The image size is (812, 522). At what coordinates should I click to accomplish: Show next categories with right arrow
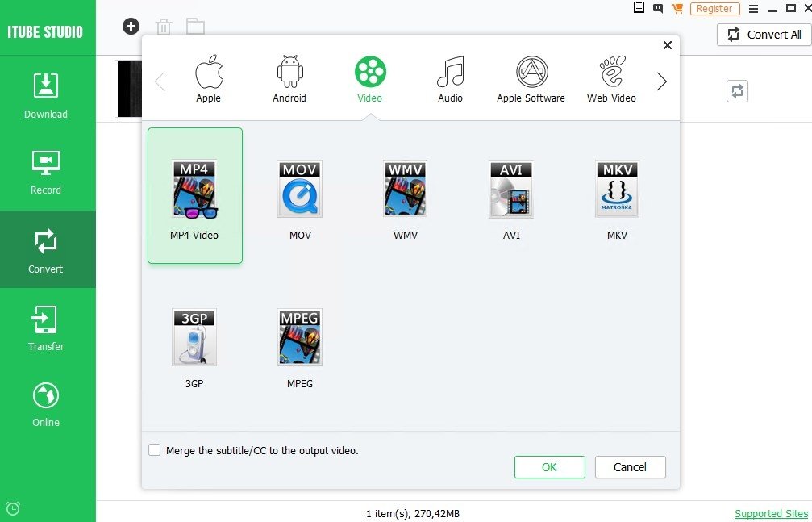[x=661, y=81]
